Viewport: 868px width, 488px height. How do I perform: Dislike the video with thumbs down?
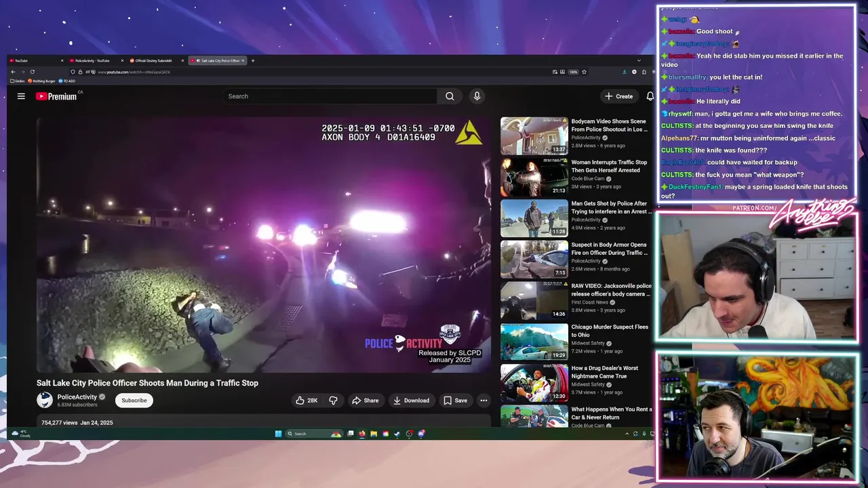coord(333,401)
